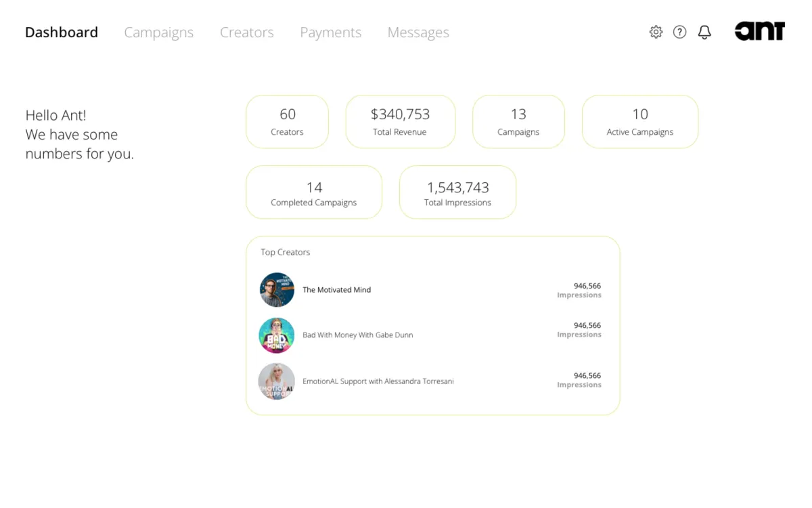The width and height of the screenshot is (812, 508).
Task: Click the Total Impressions card
Action: pyautogui.click(x=457, y=192)
